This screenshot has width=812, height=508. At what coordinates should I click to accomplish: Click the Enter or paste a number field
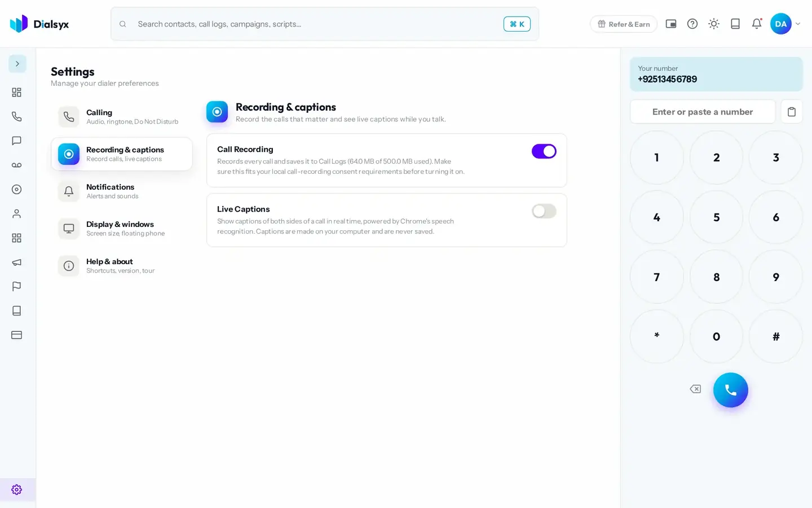[x=703, y=112]
